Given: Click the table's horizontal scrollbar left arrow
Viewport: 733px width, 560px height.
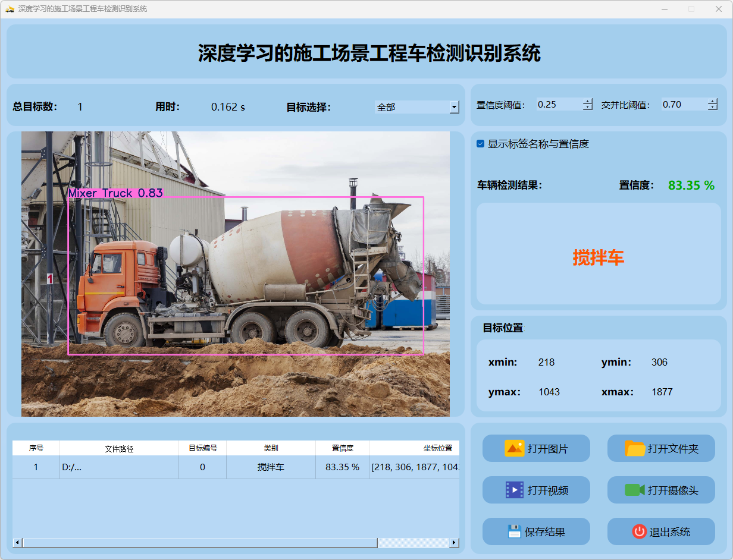Looking at the screenshot, I should (x=17, y=543).
